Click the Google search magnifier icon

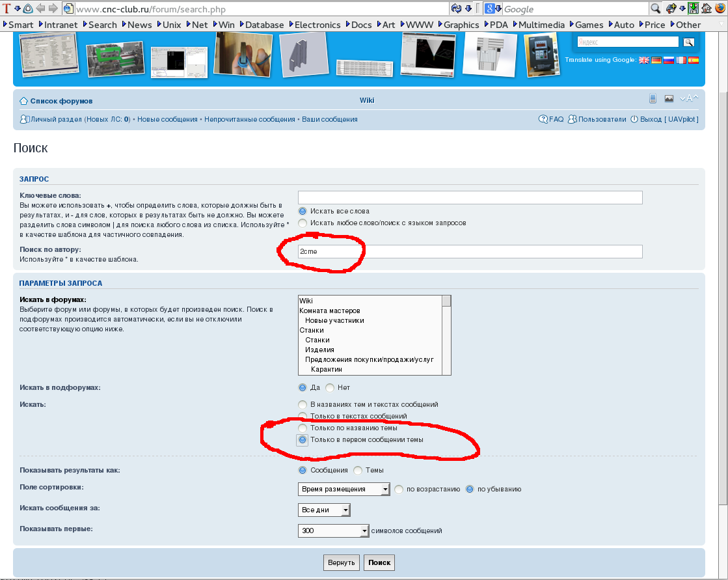[655, 8]
